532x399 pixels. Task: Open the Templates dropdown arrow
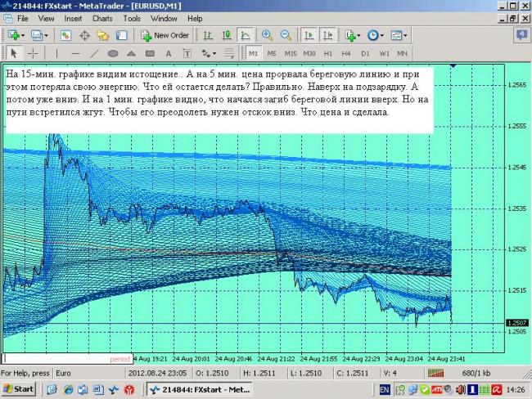pyautogui.click(x=405, y=35)
